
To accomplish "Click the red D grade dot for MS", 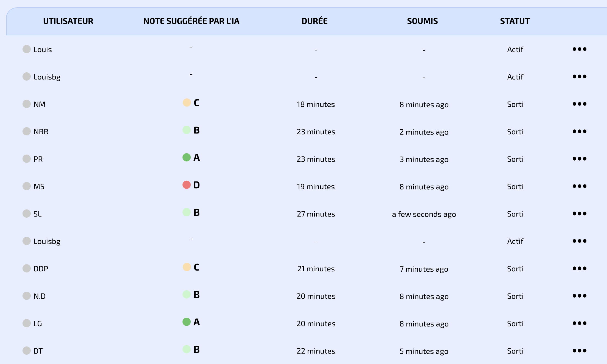I will (x=187, y=185).
